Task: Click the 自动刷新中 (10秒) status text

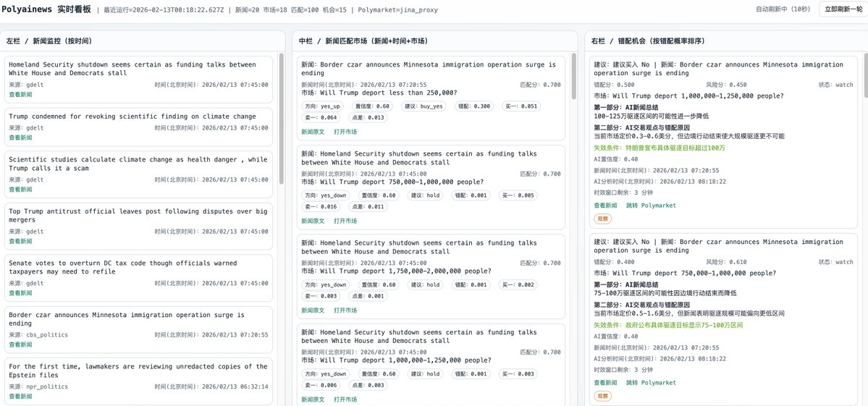Action: (x=783, y=9)
